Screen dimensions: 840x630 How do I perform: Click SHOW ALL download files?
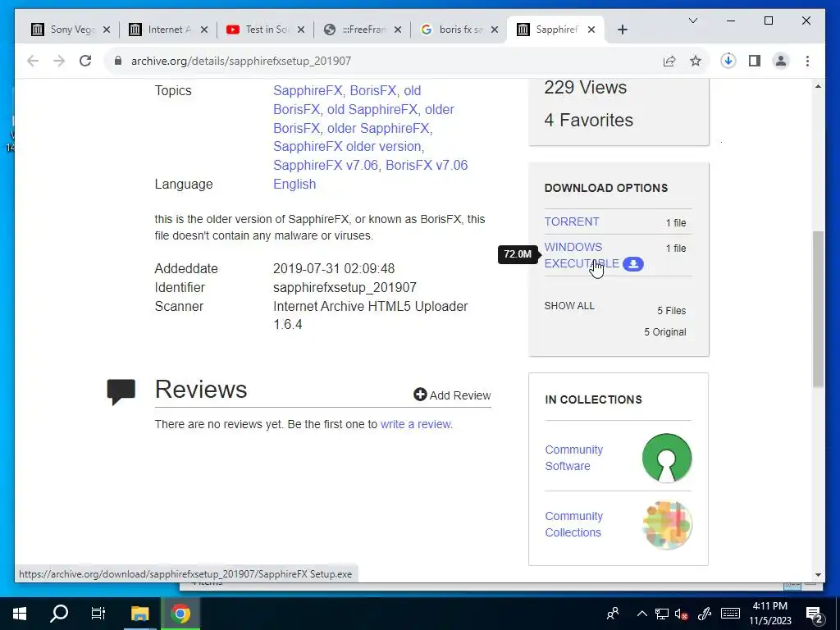point(569,306)
